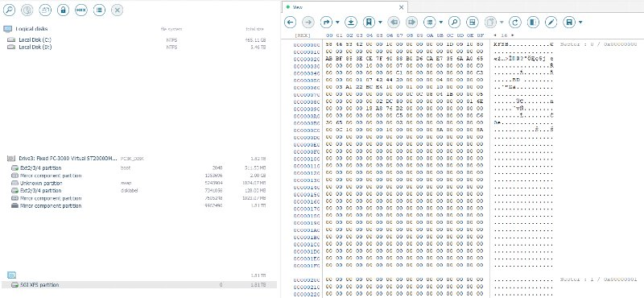
Task: Click the greyed clock-disk icon in left toolbar
Action: [x=27, y=10]
